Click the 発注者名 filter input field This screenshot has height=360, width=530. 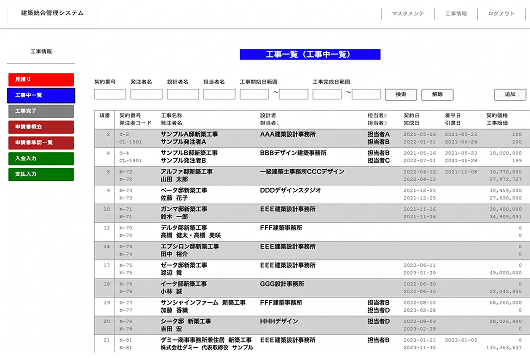click(x=146, y=94)
